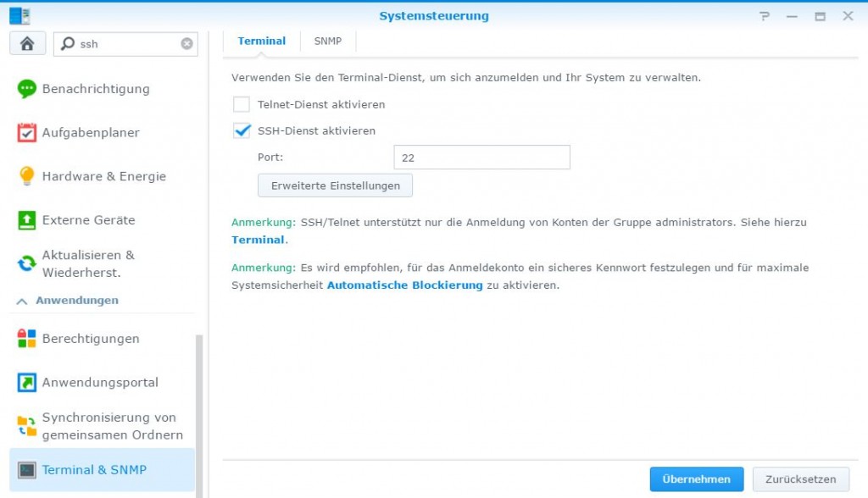Clear the ssh search field
Image resolution: width=868 pixels, height=498 pixels.
click(188, 43)
